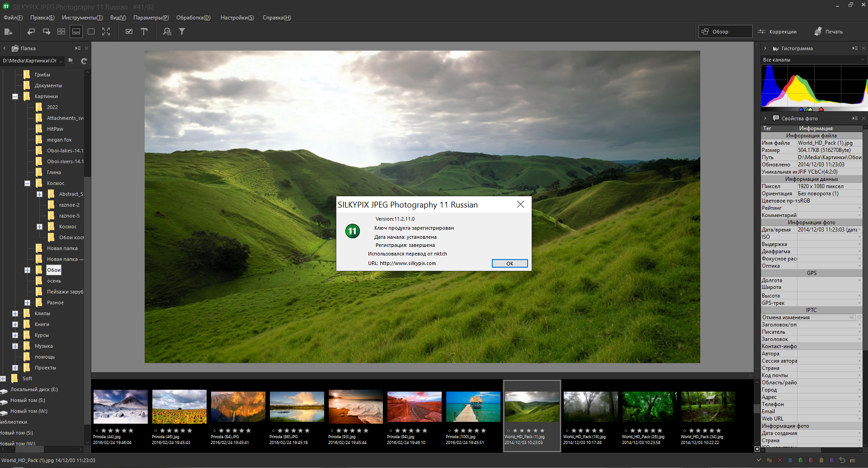This screenshot has width=868, height=468.
Task: Toggle selection mark on Priroda (44).jpg thumbnail
Action: pyautogui.click(x=97, y=431)
